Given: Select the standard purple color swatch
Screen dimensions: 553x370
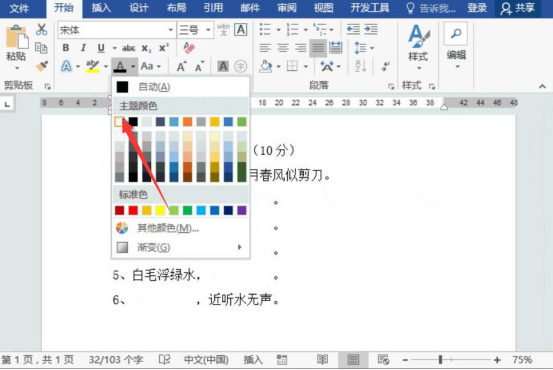Looking at the screenshot, I should pyautogui.click(x=242, y=211).
